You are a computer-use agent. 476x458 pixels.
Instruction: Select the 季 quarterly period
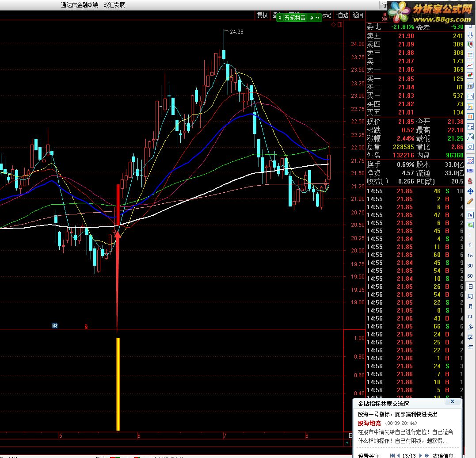pyautogui.click(x=470, y=337)
